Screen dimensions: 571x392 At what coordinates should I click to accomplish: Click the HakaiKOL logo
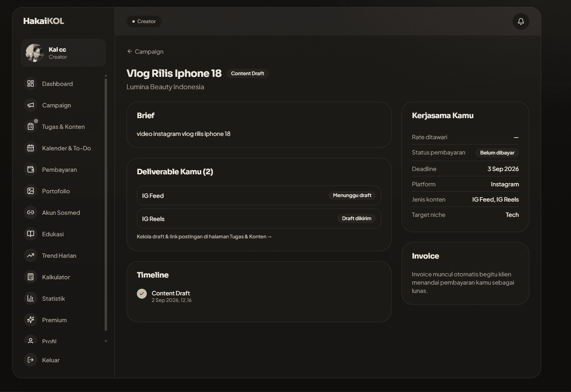coord(44,21)
